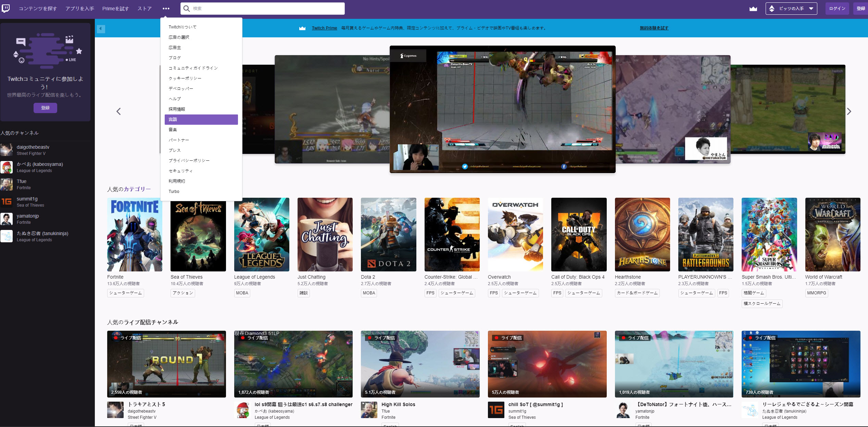Open tanukininja avatar in the sidebar
Image resolution: width=868 pixels, height=427 pixels.
click(x=7, y=236)
